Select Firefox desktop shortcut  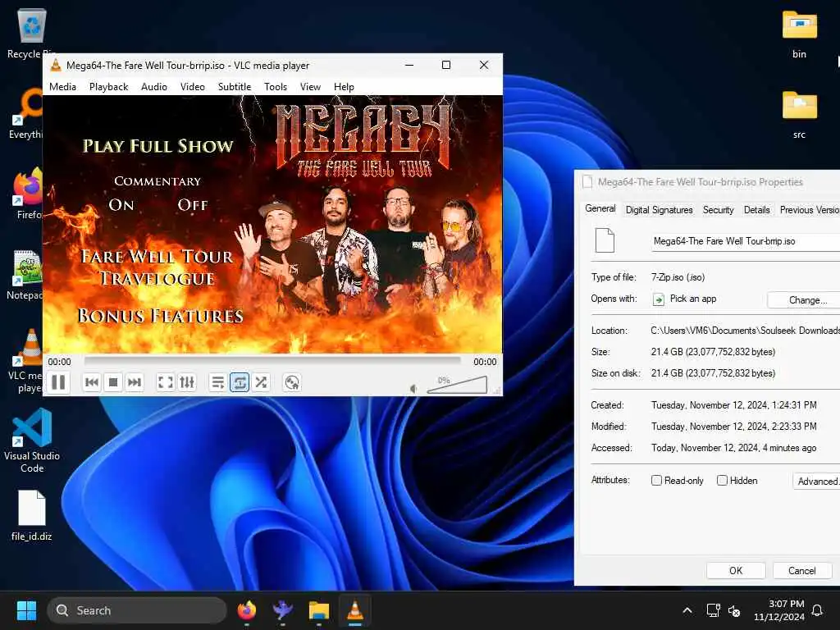click(28, 194)
